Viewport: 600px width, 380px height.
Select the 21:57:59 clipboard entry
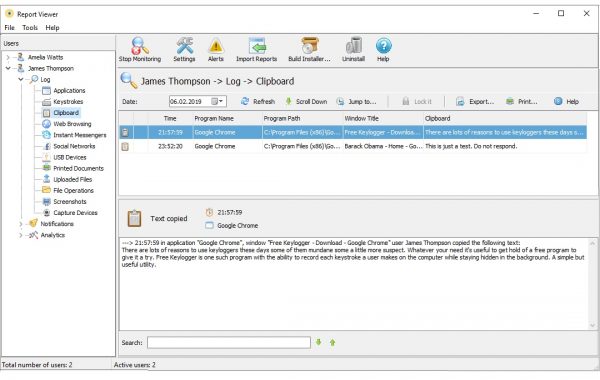pyautogui.click(x=353, y=132)
